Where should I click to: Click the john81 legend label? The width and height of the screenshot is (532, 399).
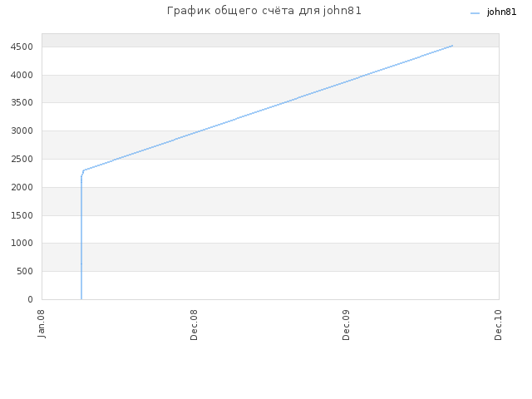(501, 12)
